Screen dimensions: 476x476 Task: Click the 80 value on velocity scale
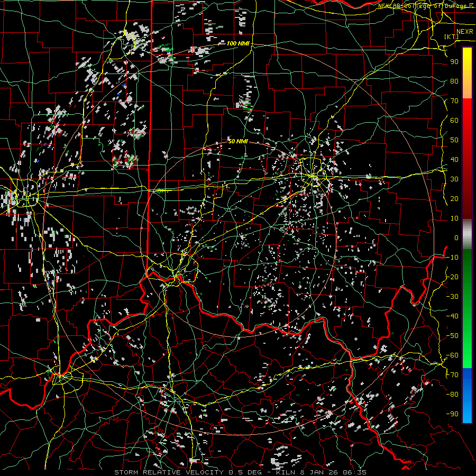coord(454,81)
